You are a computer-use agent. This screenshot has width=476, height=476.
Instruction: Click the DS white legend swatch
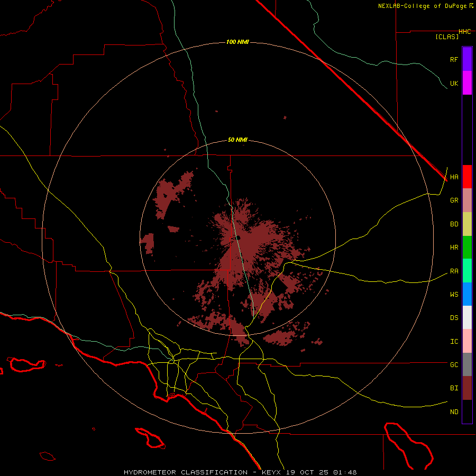[467, 317]
